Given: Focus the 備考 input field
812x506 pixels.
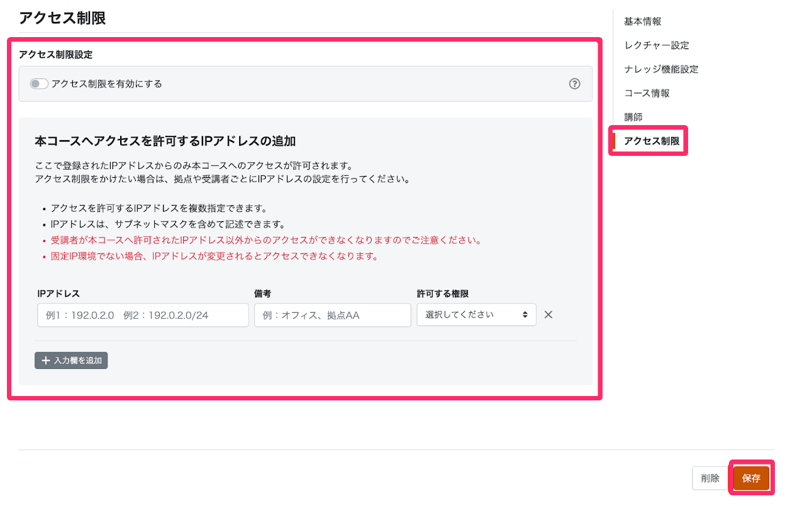Looking at the screenshot, I should [333, 315].
